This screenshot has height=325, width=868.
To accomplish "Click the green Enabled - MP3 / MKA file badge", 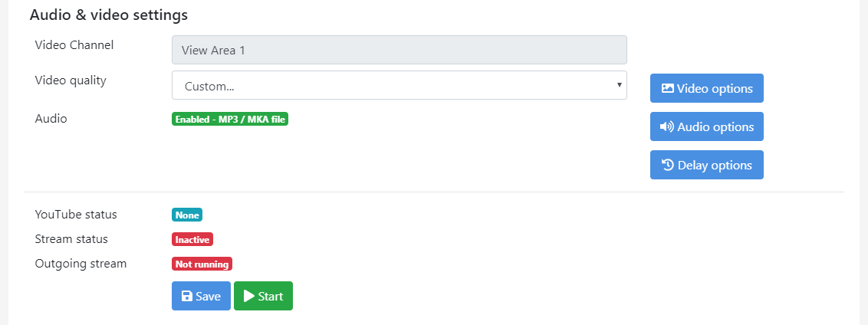I will tap(230, 120).
